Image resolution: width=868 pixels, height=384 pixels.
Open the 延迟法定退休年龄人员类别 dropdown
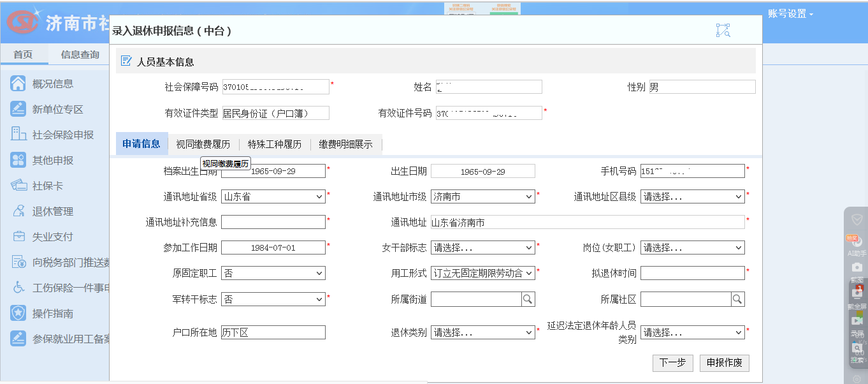pos(692,332)
